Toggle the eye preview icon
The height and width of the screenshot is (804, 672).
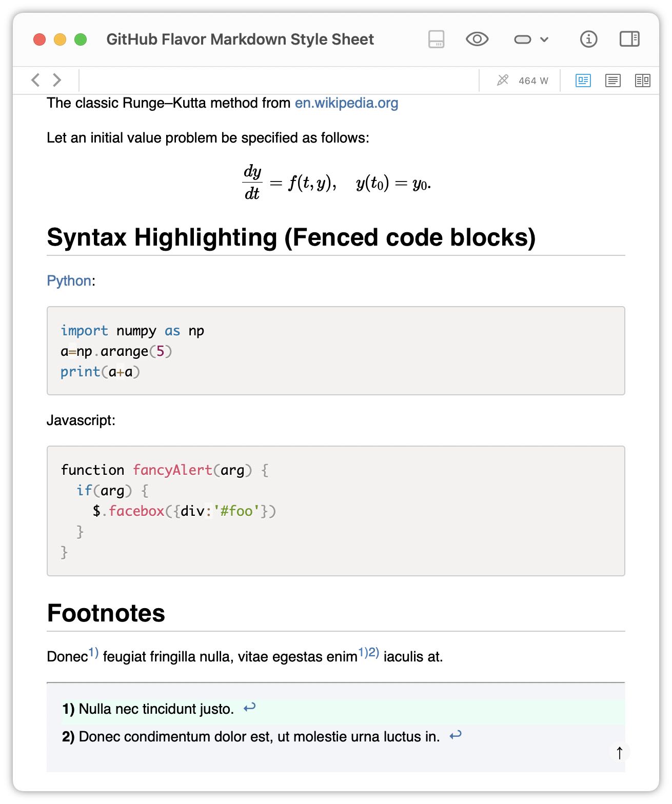477,39
